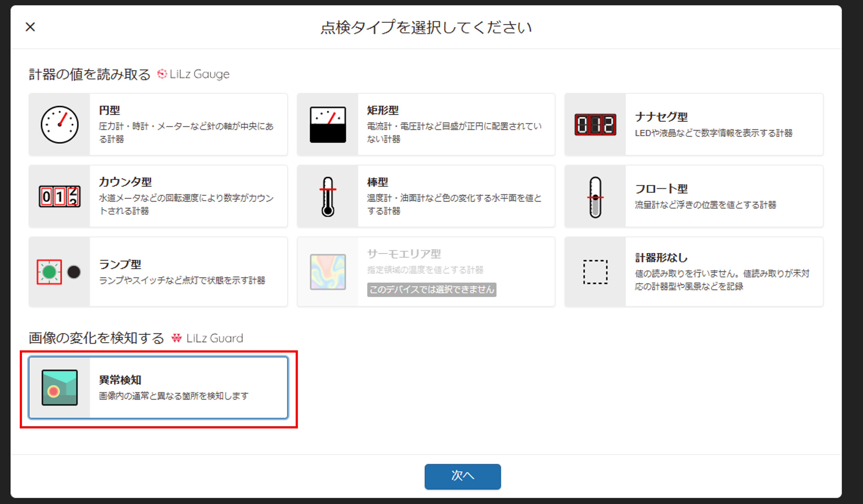Click the counter digits icon
863x504 pixels.
point(60,197)
